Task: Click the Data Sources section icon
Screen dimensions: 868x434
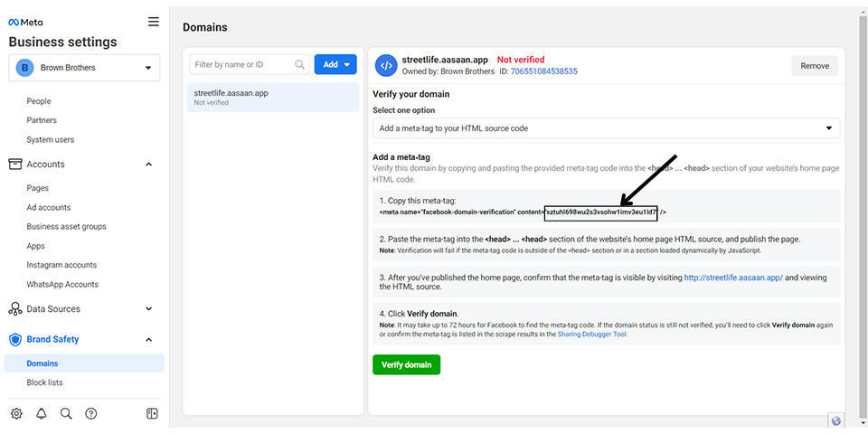Action: pos(15,309)
